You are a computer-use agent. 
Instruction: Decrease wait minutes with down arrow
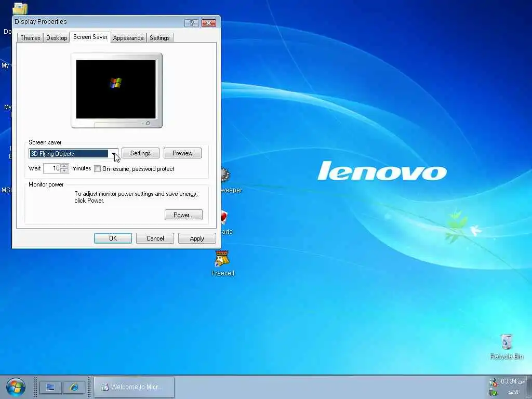(64, 170)
